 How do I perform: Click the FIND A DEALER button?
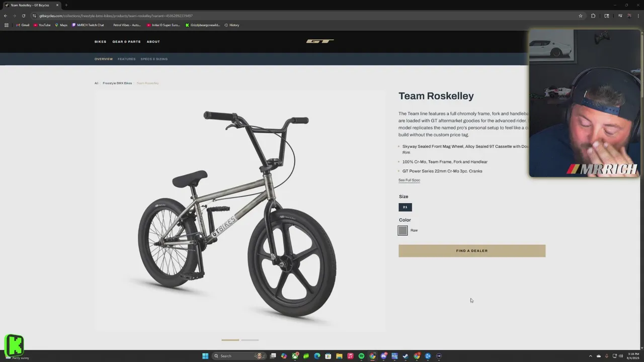coord(472,251)
